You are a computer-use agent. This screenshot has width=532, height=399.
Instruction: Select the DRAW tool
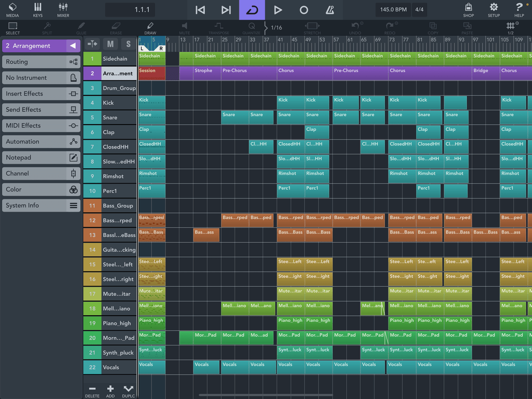pyautogui.click(x=150, y=27)
